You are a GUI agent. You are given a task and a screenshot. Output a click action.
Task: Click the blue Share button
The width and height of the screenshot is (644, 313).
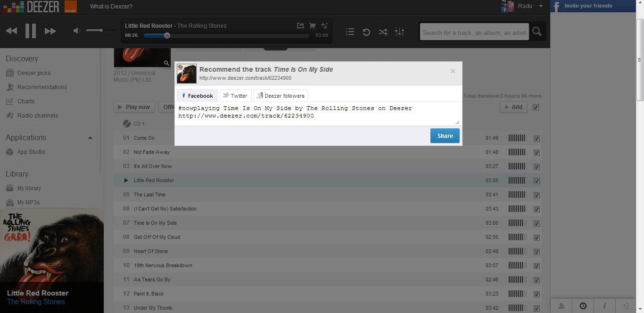point(445,136)
